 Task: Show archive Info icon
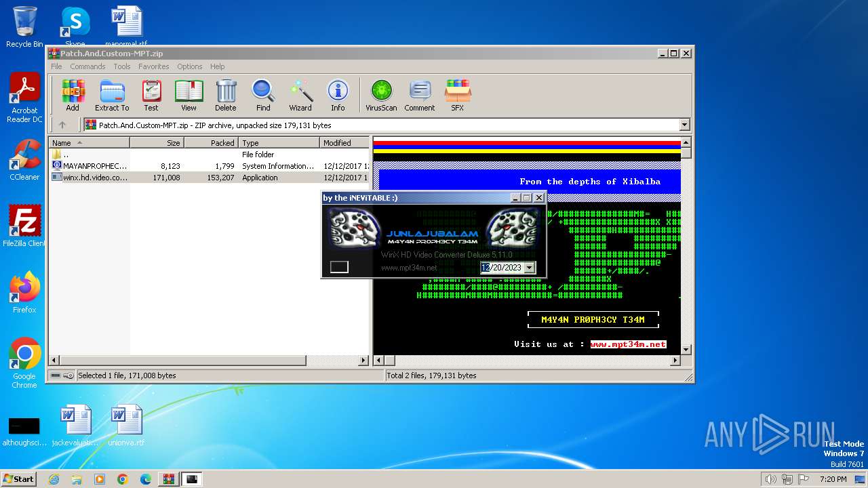pyautogui.click(x=338, y=95)
